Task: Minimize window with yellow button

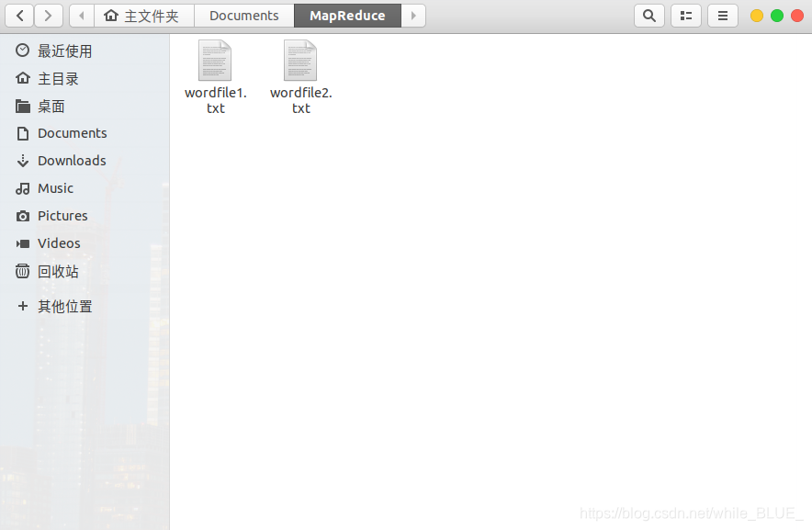Action: click(x=757, y=16)
